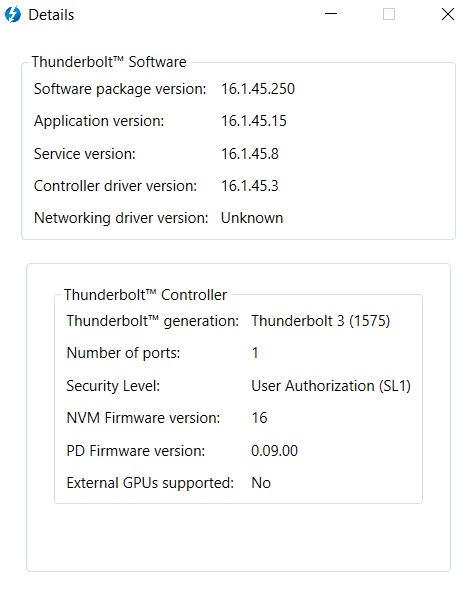This screenshot has height=600, width=476.
Task: Click the Networking driver version label
Action: point(121,218)
